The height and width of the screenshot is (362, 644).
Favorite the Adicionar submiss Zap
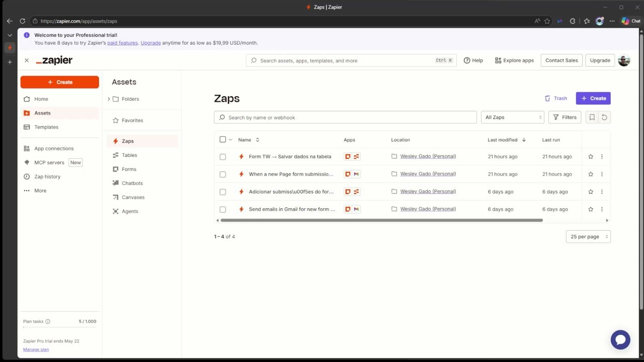coord(591,192)
